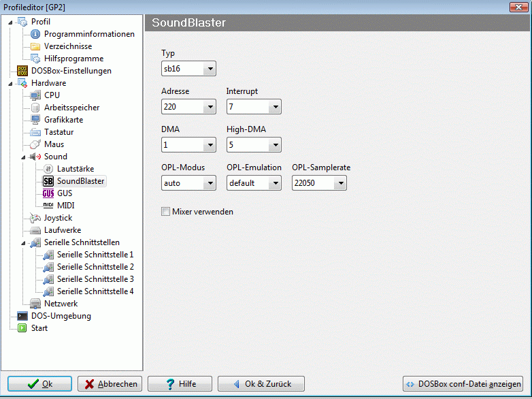Click the CPU computer icon
This screenshot has width=532, height=399.
coord(35,95)
